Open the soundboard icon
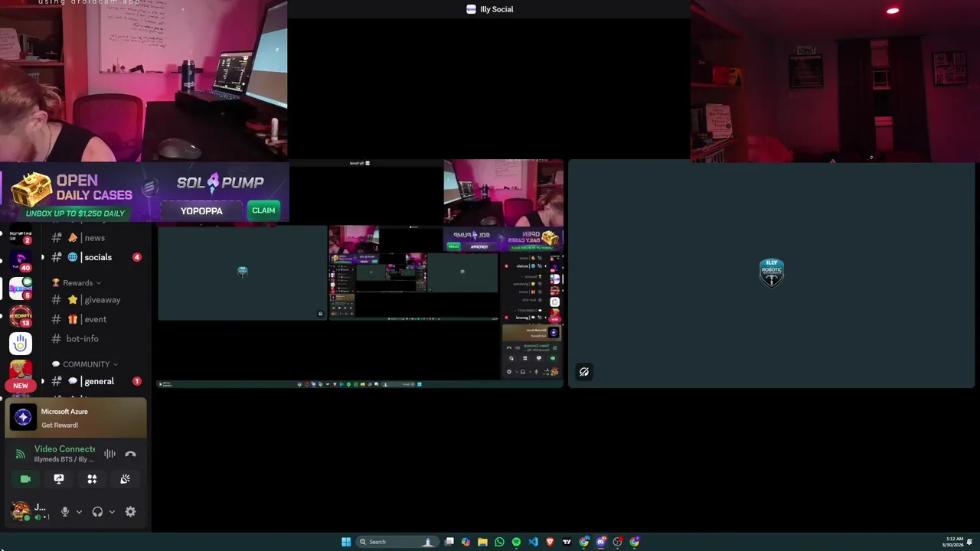 [125, 479]
